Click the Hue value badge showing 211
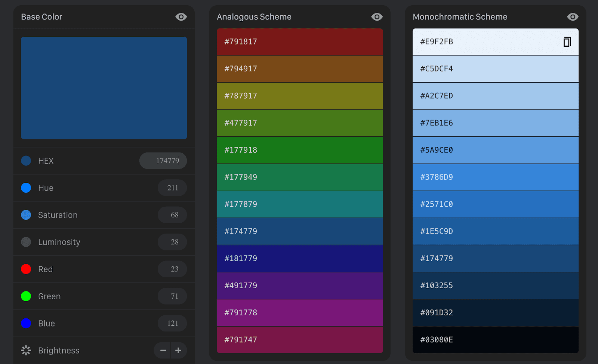Image resolution: width=598 pixels, height=364 pixels. 172,188
